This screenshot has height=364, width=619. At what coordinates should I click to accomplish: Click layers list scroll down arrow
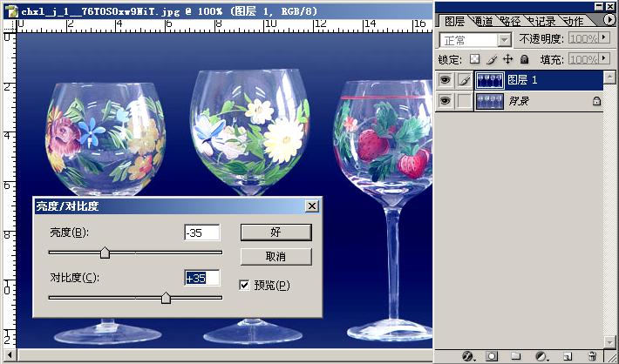point(609,341)
